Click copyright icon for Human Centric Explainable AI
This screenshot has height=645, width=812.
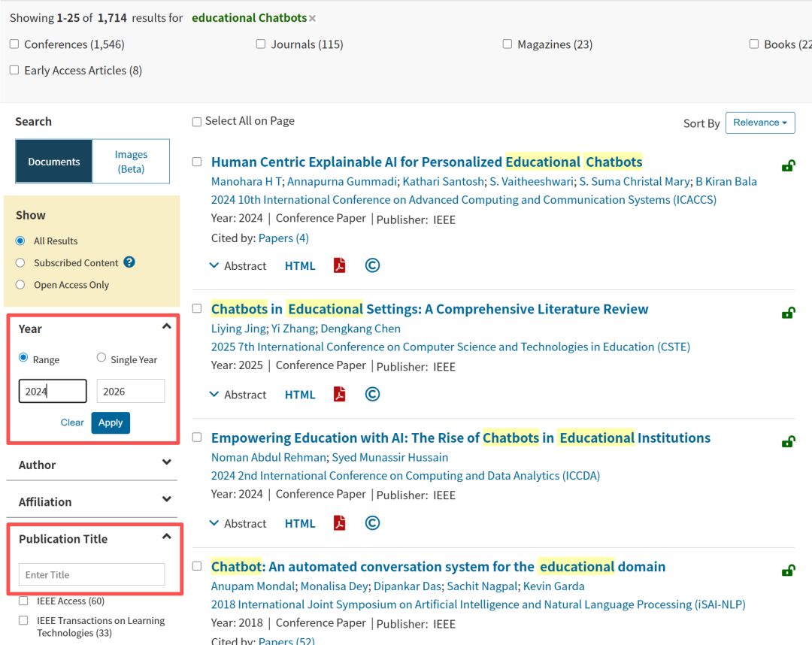(x=372, y=265)
